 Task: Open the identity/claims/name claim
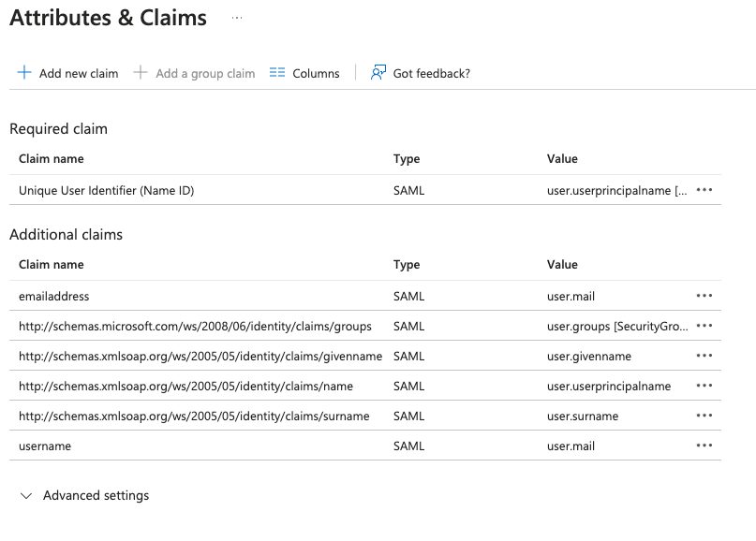pos(186,386)
